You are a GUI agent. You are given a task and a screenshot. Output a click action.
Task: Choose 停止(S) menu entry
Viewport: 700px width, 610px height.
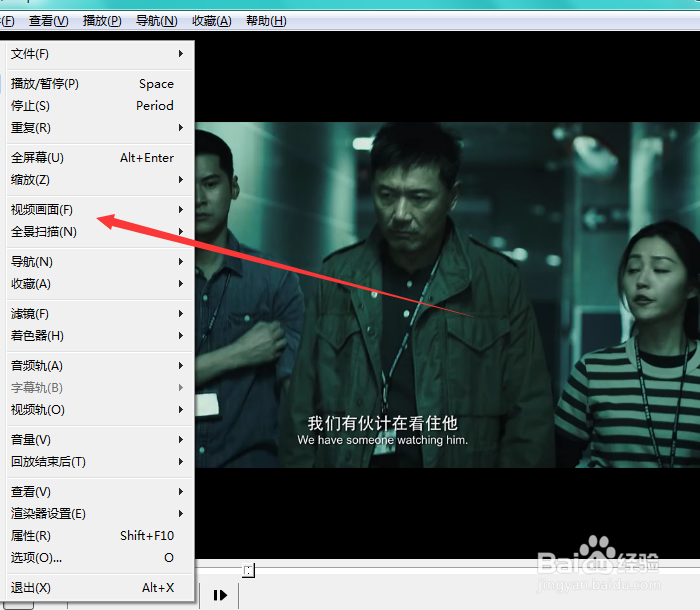(100, 106)
